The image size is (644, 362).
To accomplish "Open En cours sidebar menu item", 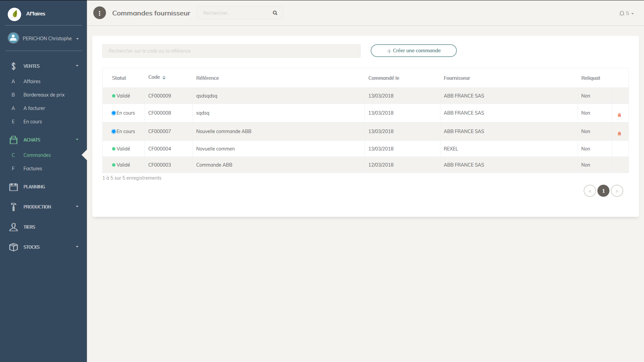I will pos(33,122).
